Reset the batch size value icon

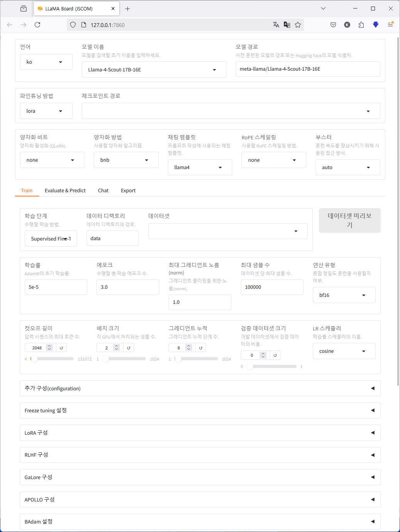click(x=129, y=348)
